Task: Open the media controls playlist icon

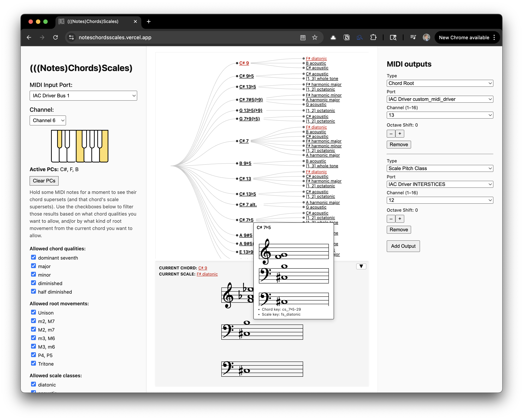Action: [x=413, y=37]
